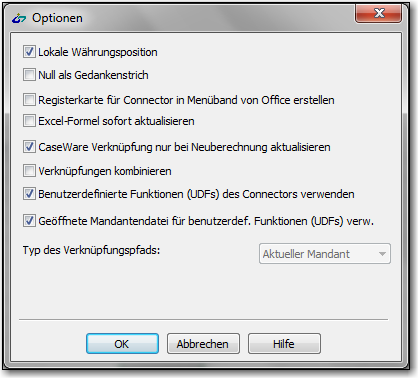Tick Registerkarte für Connector in Menüband checkbox

[x=29, y=100]
